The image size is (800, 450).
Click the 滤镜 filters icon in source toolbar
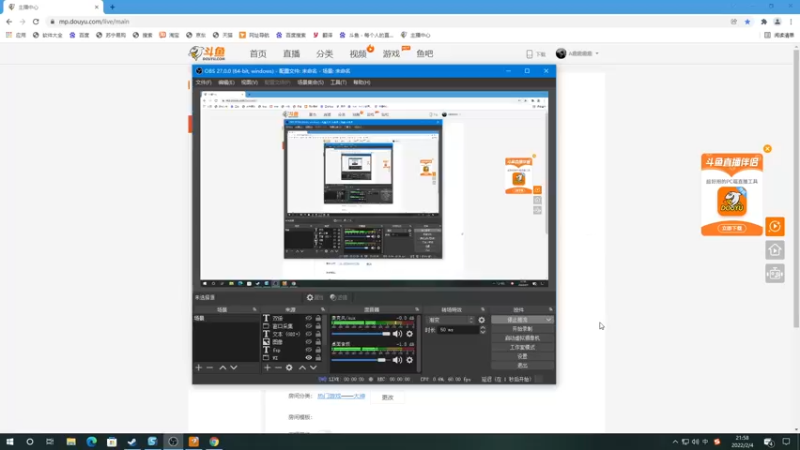338,297
